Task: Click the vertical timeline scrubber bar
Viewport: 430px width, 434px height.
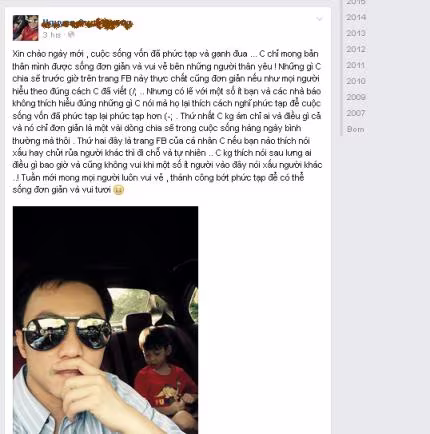Action: pos(341,68)
